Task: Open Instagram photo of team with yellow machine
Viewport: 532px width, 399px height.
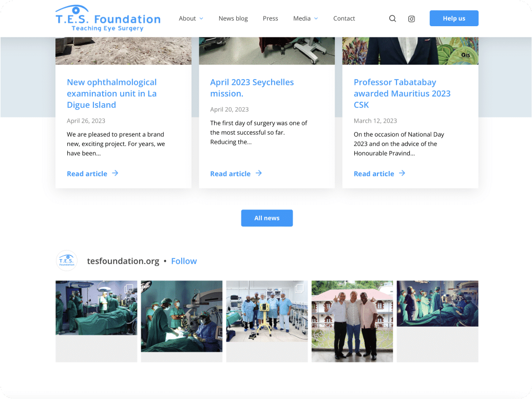Action: coord(267,311)
